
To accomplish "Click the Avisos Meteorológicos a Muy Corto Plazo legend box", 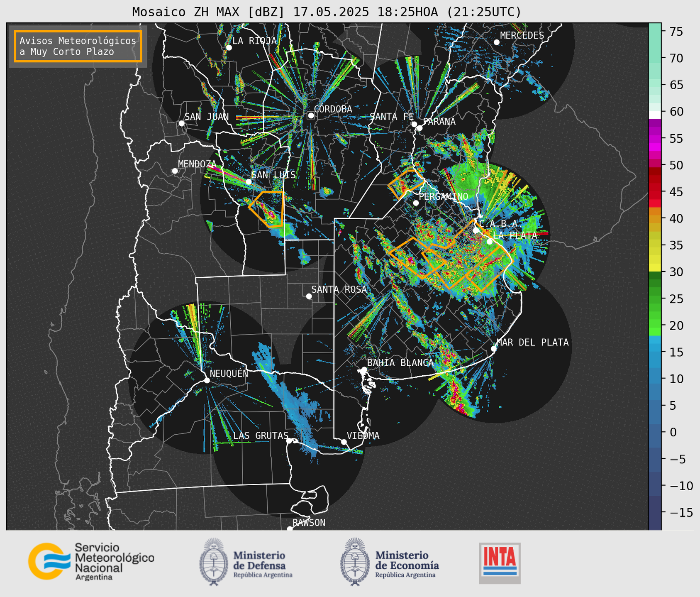I will pyautogui.click(x=78, y=46).
